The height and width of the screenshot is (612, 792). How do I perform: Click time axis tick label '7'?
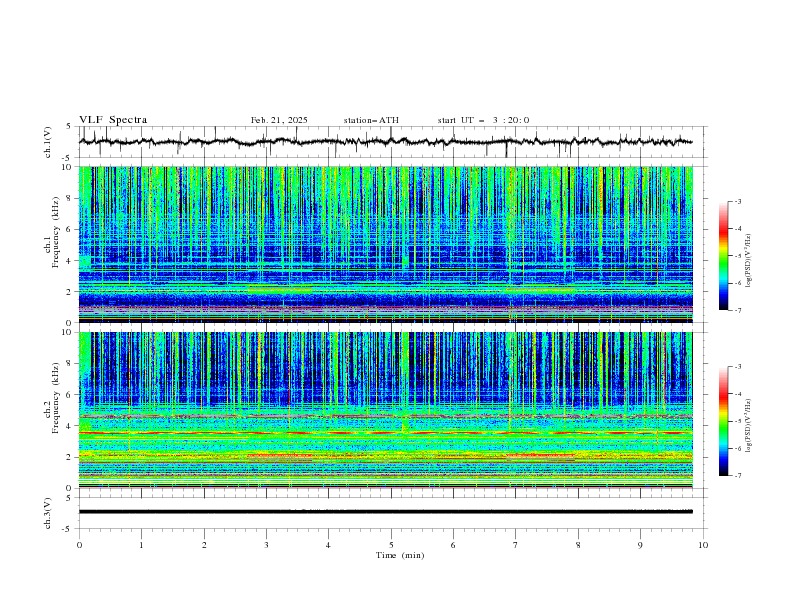(516, 545)
